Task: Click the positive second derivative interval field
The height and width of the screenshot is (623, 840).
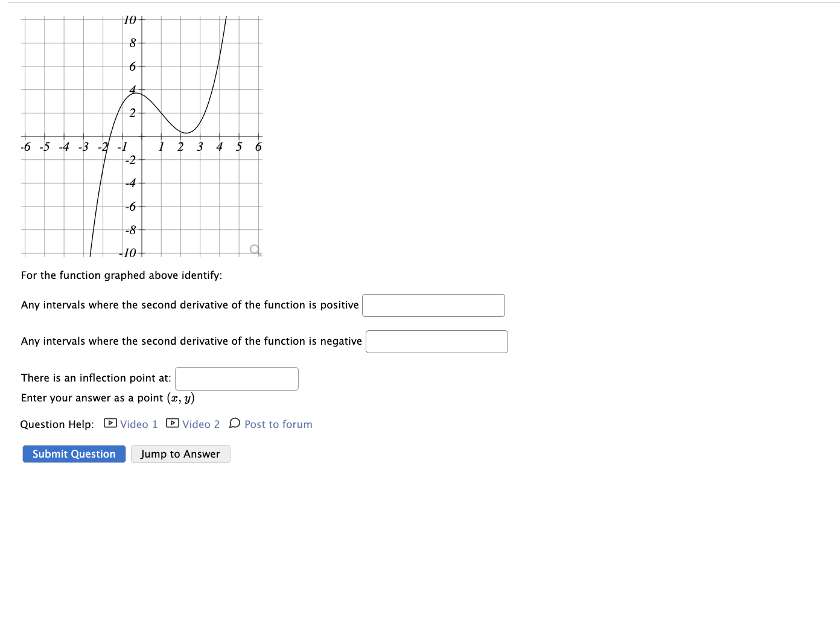Action: (433, 305)
